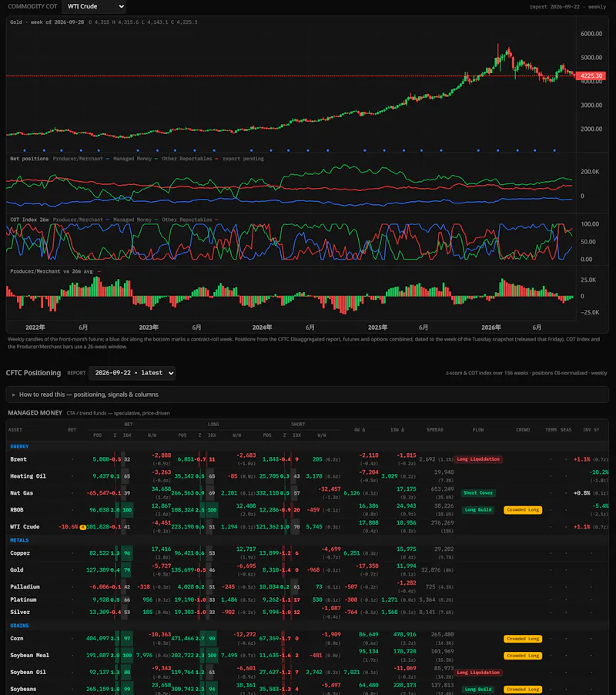Click the INV SY column header
Image resolution: width=616 pixels, height=695 pixels.
[x=591, y=429]
